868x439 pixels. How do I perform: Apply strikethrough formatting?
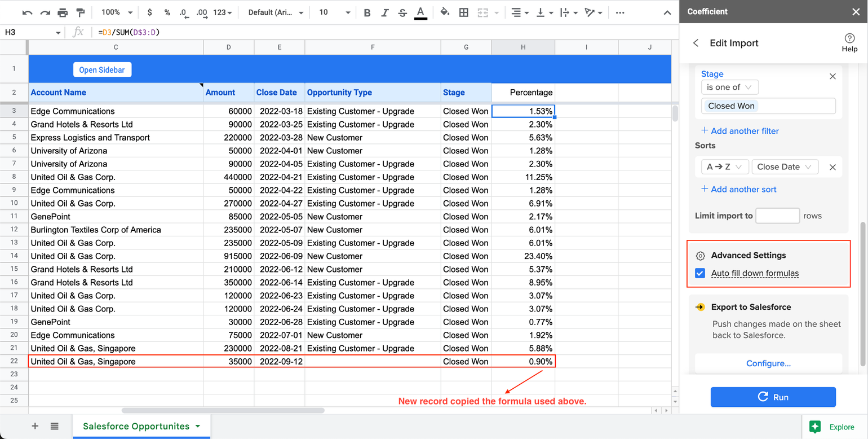[402, 12]
